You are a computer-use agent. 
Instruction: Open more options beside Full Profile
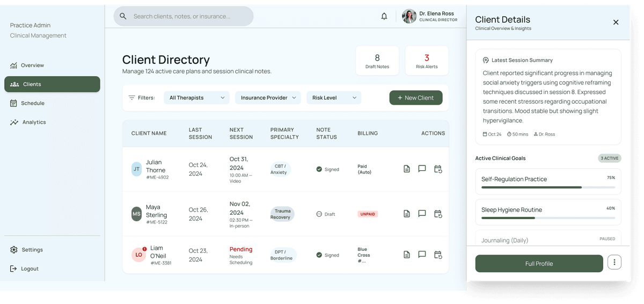(x=614, y=263)
